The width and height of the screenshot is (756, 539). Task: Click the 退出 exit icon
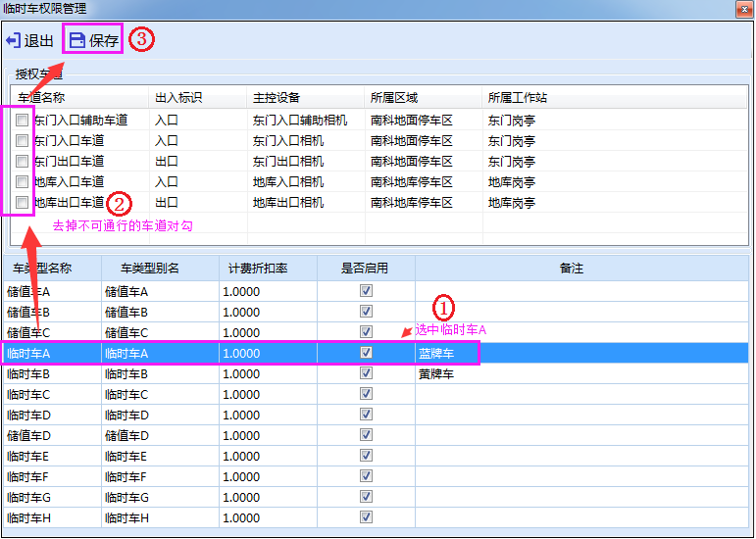[13, 40]
